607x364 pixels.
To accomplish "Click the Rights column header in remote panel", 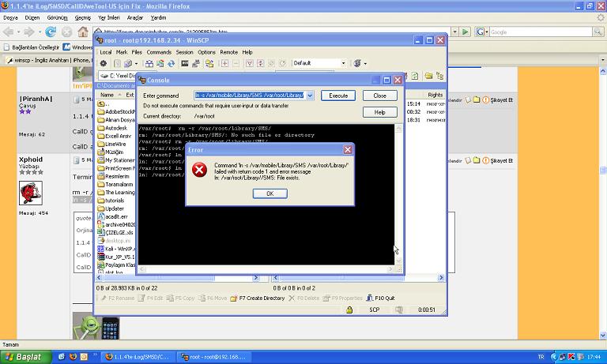I will [435, 95].
